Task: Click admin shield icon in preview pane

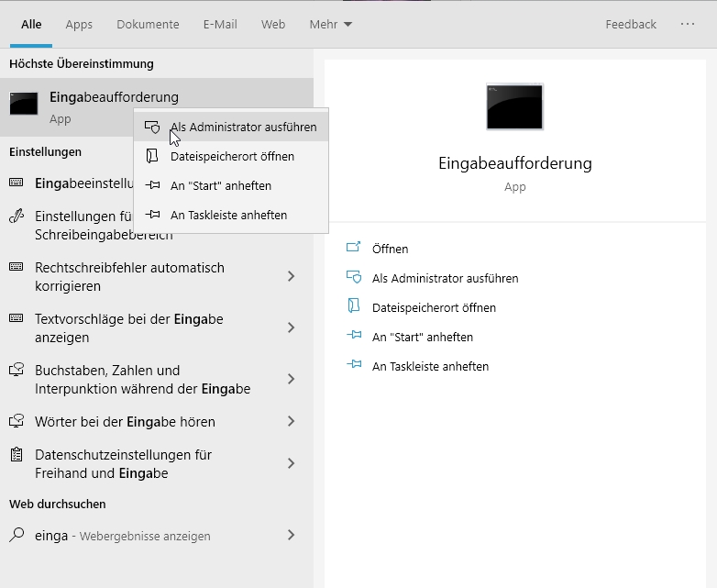Action: (354, 277)
